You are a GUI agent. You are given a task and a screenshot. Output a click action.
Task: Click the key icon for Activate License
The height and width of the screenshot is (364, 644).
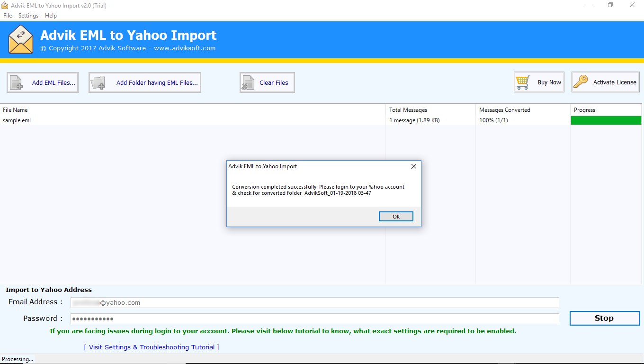point(581,82)
